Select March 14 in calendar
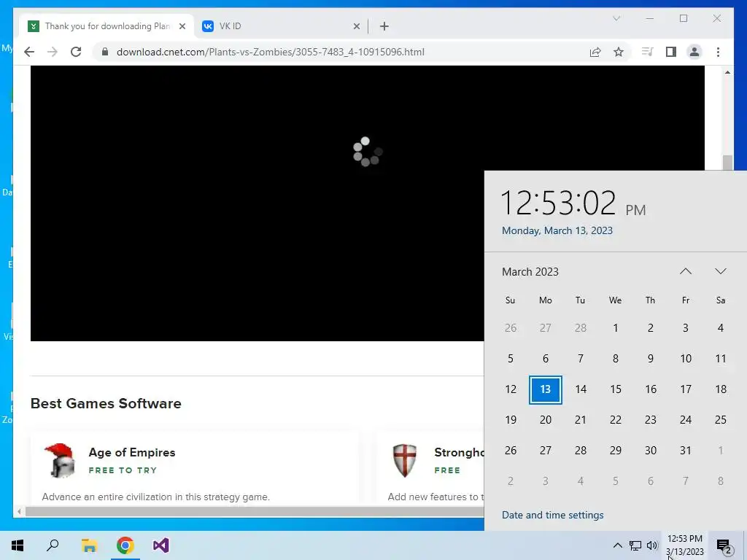 (x=580, y=389)
